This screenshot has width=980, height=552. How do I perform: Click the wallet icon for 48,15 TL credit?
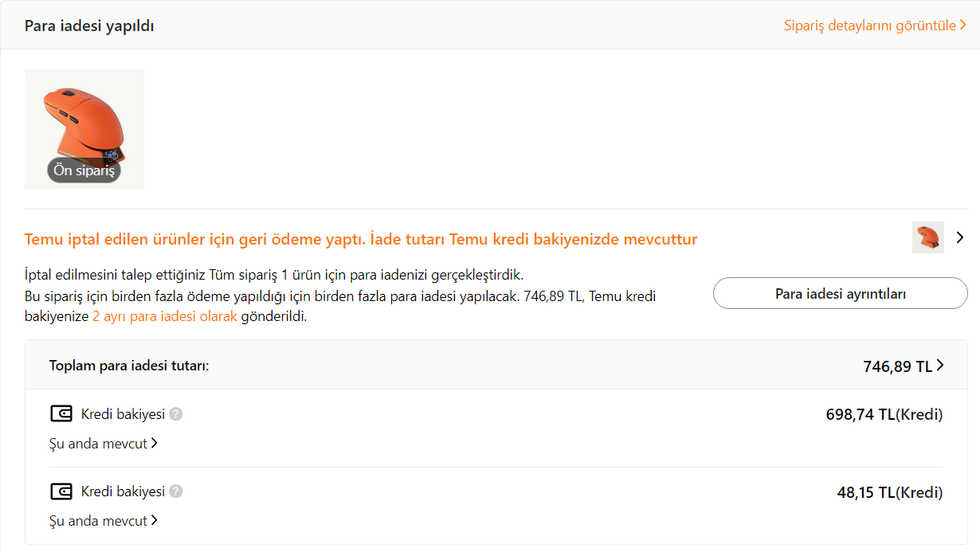(x=61, y=491)
